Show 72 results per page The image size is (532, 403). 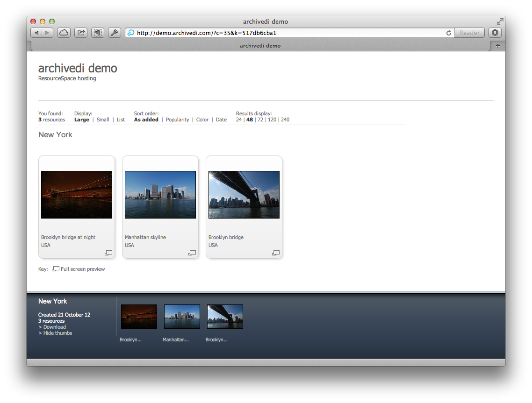click(x=260, y=120)
